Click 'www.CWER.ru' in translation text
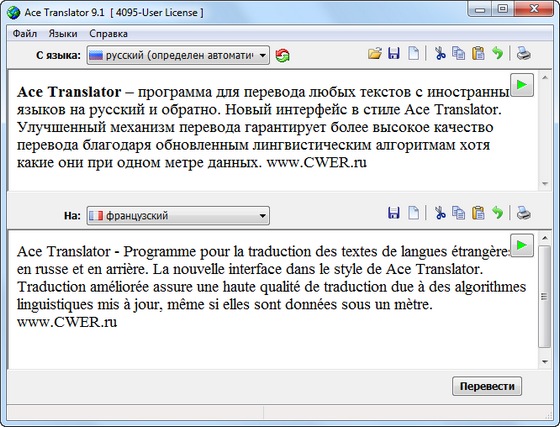This screenshot has height=427, width=560. (67, 322)
